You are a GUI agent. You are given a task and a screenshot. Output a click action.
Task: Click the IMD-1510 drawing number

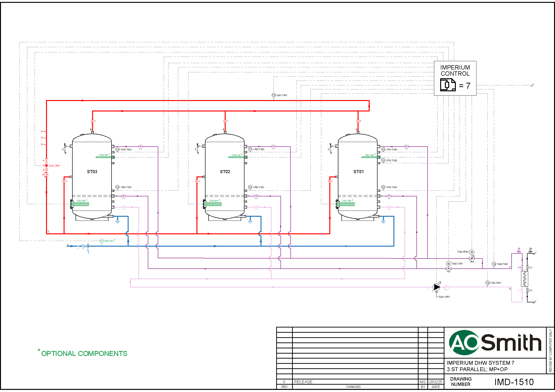tap(514, 382)
